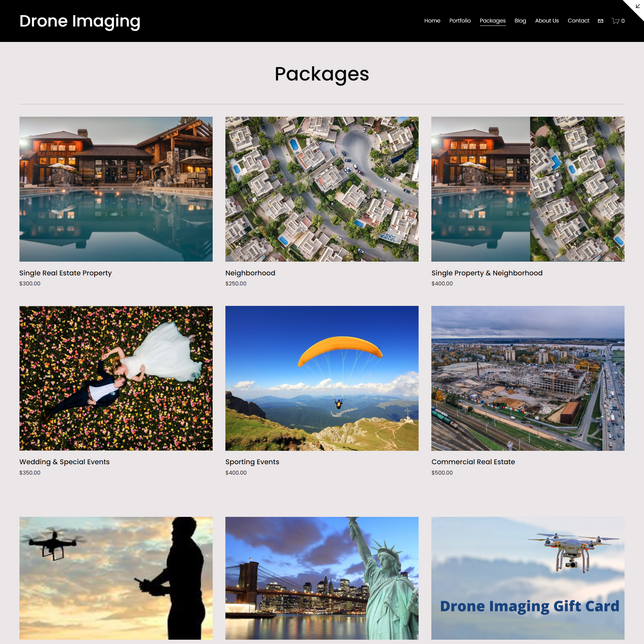
Task: Go to the Home page
Action: [x=432, y=20]
